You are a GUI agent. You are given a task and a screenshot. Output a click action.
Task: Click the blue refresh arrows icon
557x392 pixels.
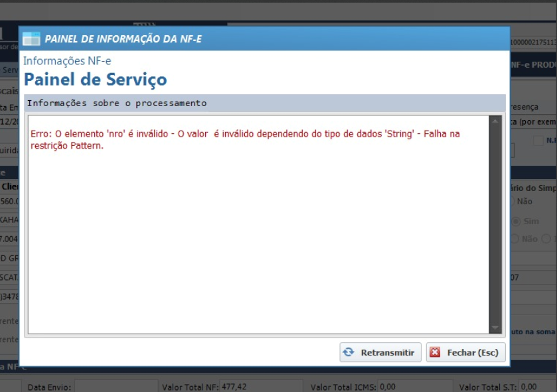tap(349, 352)
